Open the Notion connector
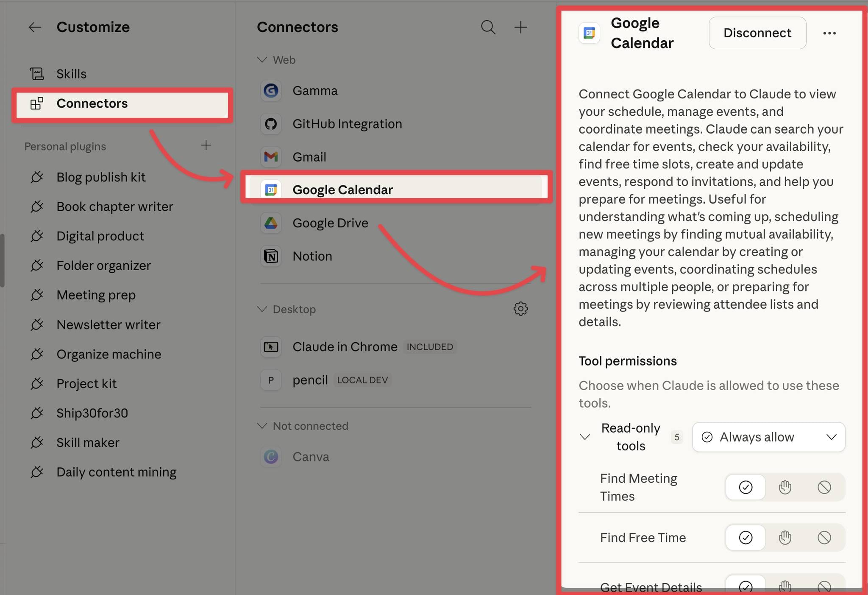868x595 pixels. click(x=312, y=256)
